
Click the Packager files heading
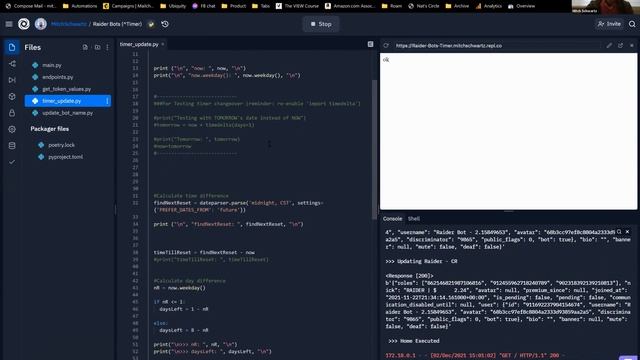(49, 129)
